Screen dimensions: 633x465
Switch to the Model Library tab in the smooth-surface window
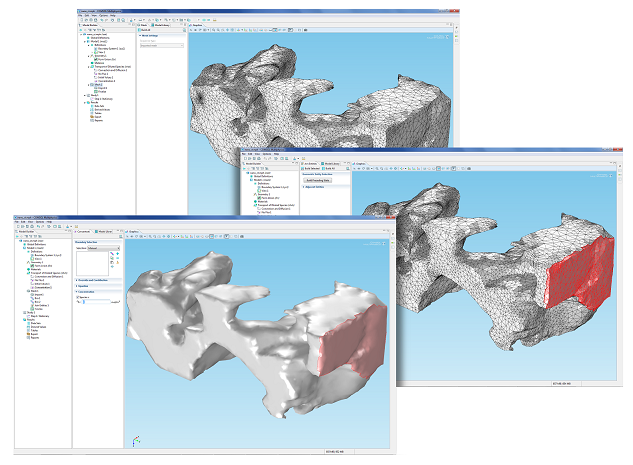(104, 232)
